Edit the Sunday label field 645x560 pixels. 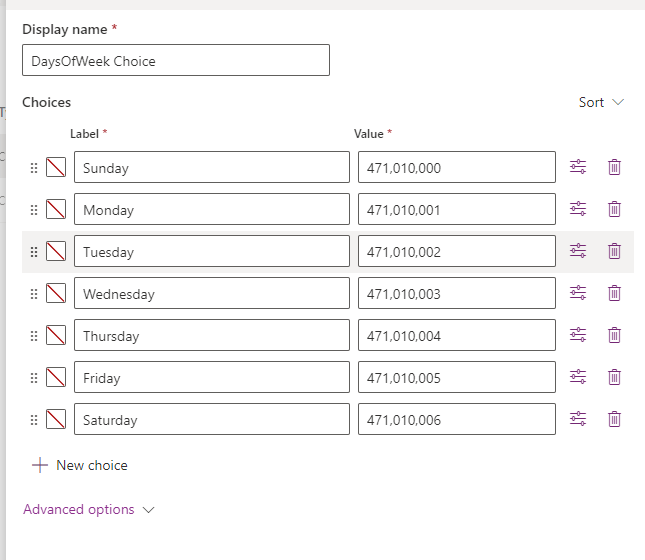point(212,167)
